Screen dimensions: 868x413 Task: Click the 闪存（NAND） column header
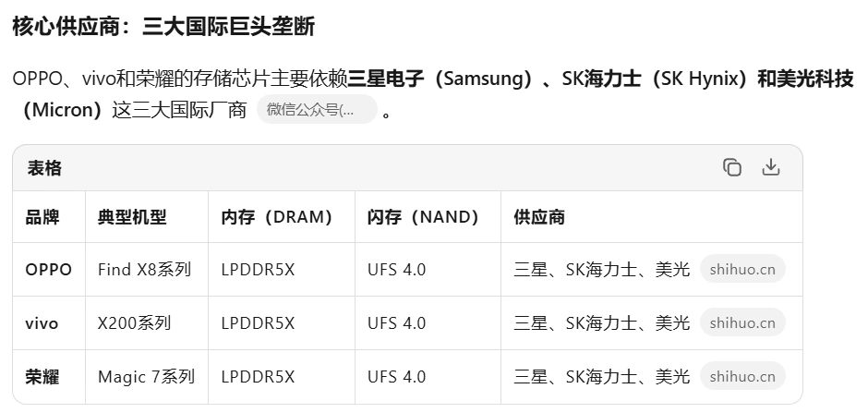coord(423,217)
